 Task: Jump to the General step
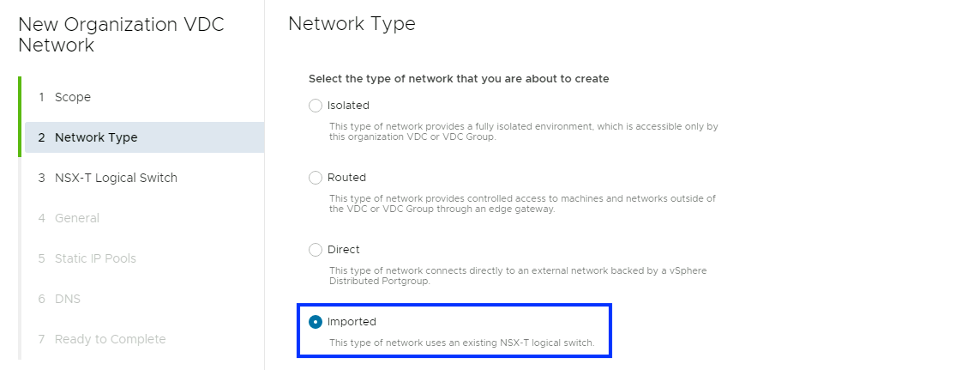pyautogui.click(x=76, y=218)
